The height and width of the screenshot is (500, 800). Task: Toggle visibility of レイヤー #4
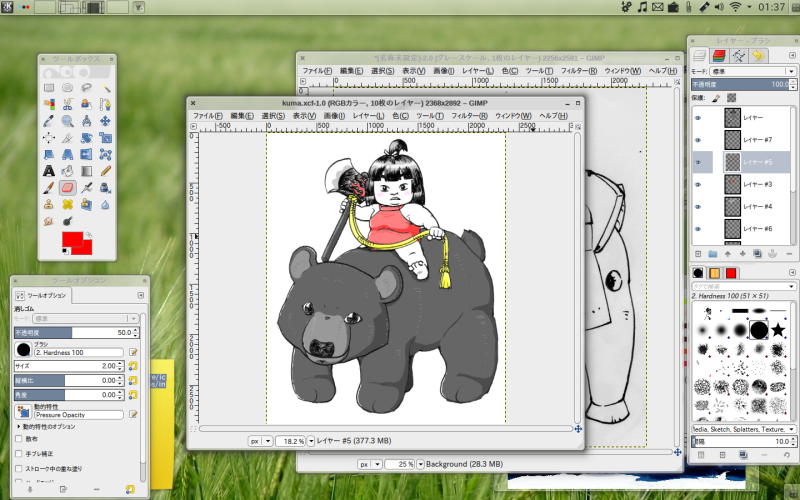(698, 207)
